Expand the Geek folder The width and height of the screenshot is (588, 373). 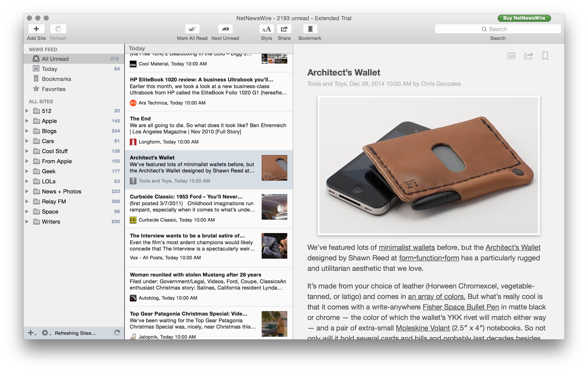pyautogui.click(x=27, y=171)
